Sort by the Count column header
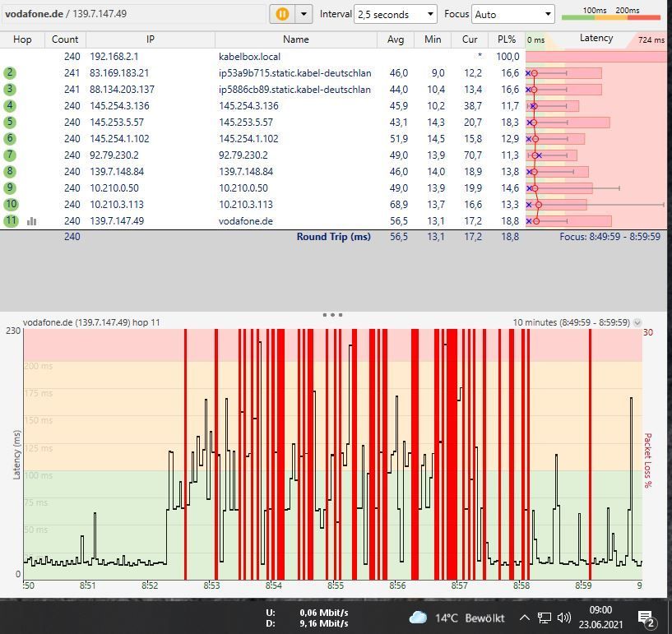The width and height of the screenshot is (672, 634). (65, 39)
